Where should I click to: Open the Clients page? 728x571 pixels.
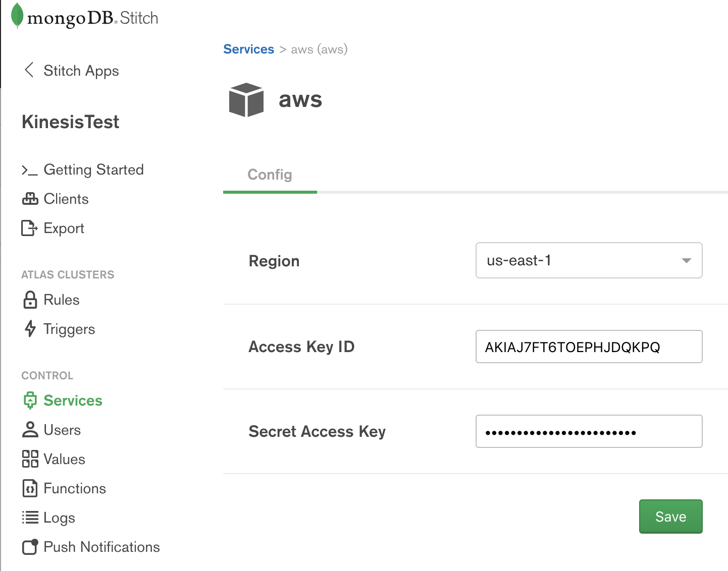click(66, 199)
